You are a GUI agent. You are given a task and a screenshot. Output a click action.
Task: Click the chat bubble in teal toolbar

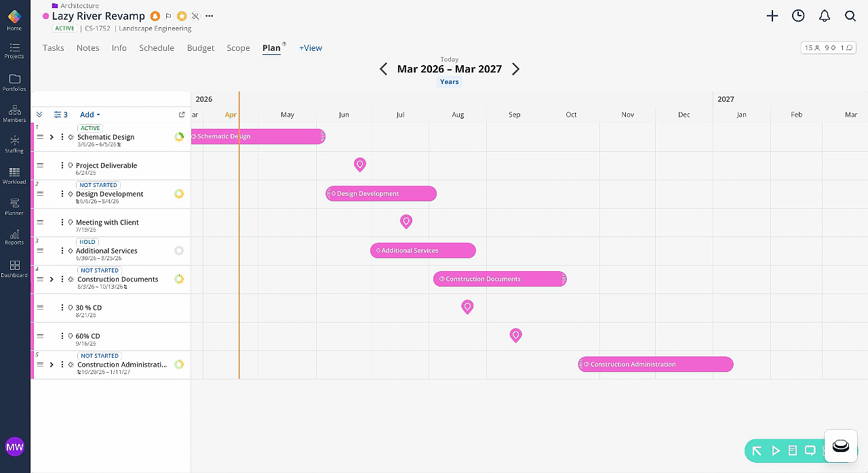click(810, 451)
